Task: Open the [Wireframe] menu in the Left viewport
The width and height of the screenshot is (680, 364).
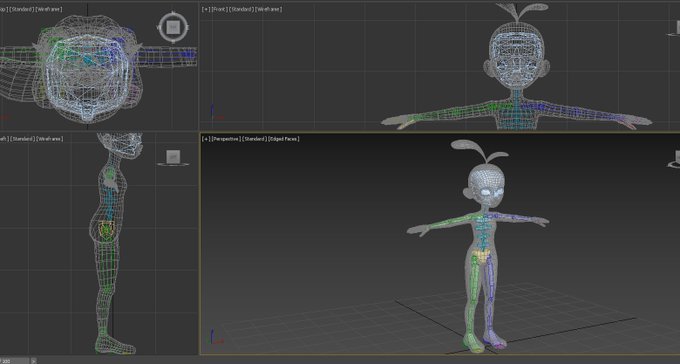Action: tap(50, 139)
